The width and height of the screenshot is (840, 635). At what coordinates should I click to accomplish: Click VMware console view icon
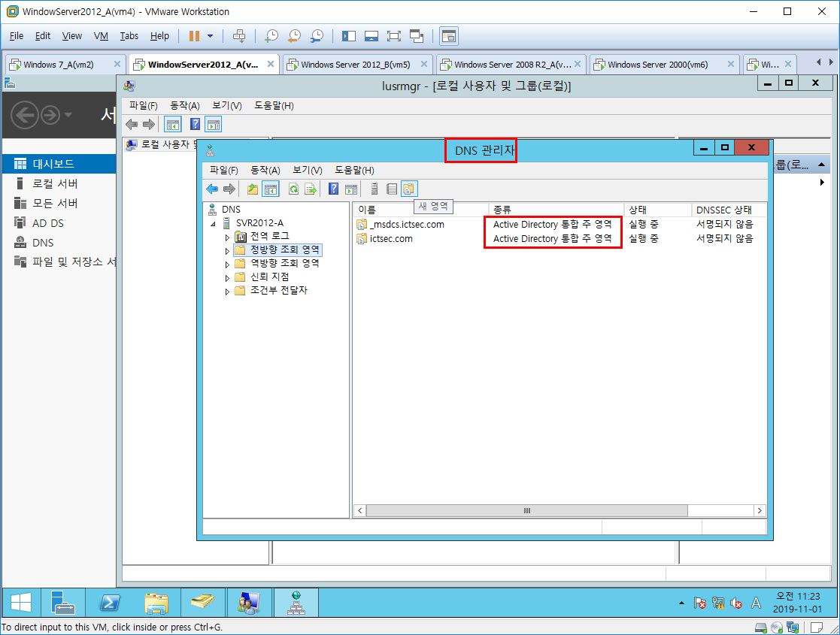pos(448,36)
